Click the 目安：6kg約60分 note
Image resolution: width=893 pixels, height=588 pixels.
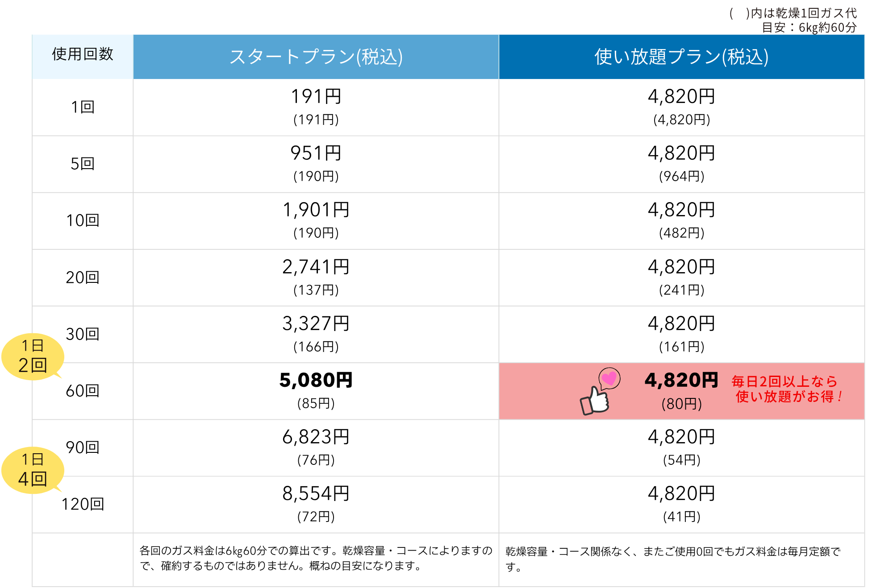coord(809,28)
